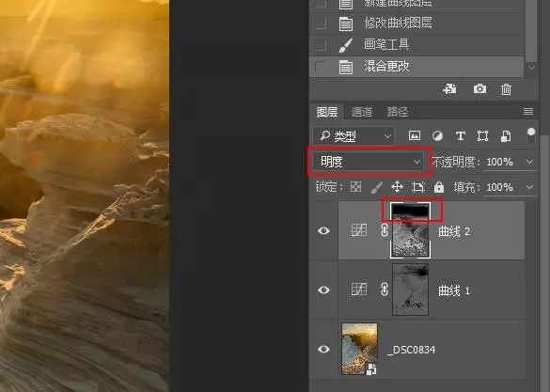Click the 不透明度 100% value field
Screen dimensions: 550x392
pos(499,162)
